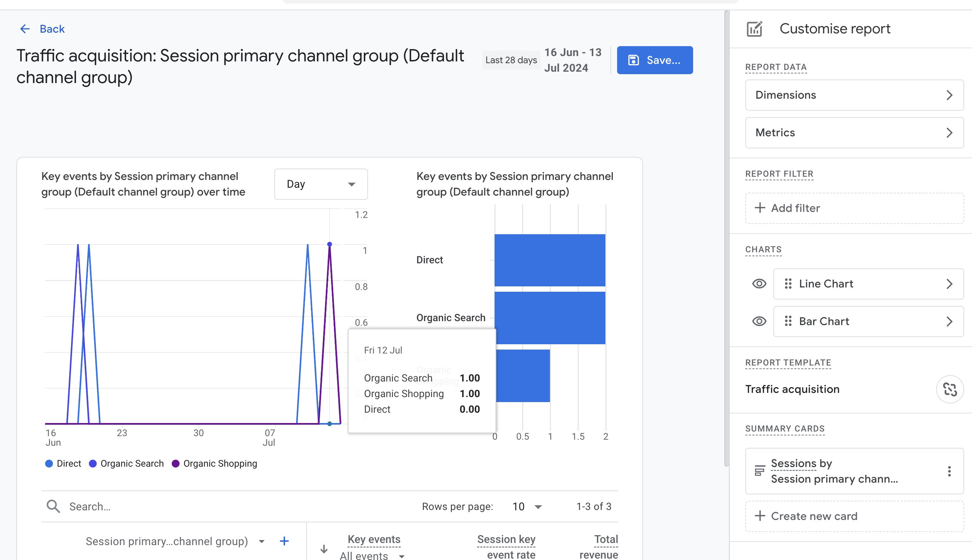Click the plus icon to add dimension
Viewport: 972px width, 560px height.
(x=284, y=541)
